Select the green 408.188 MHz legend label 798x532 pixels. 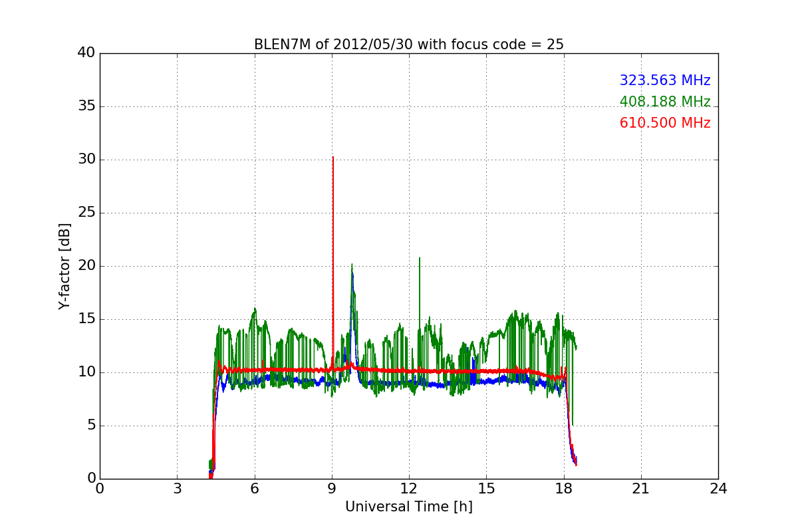665,102
